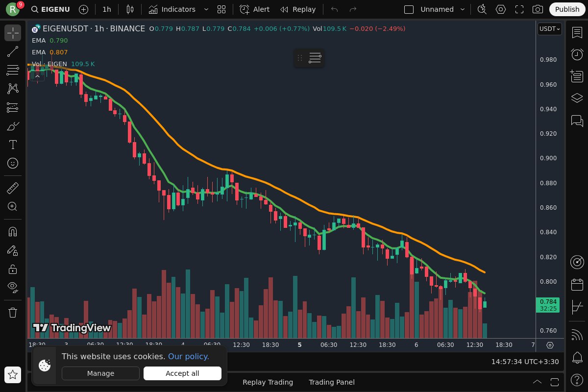Open layers hotlists panel icon

577,98
